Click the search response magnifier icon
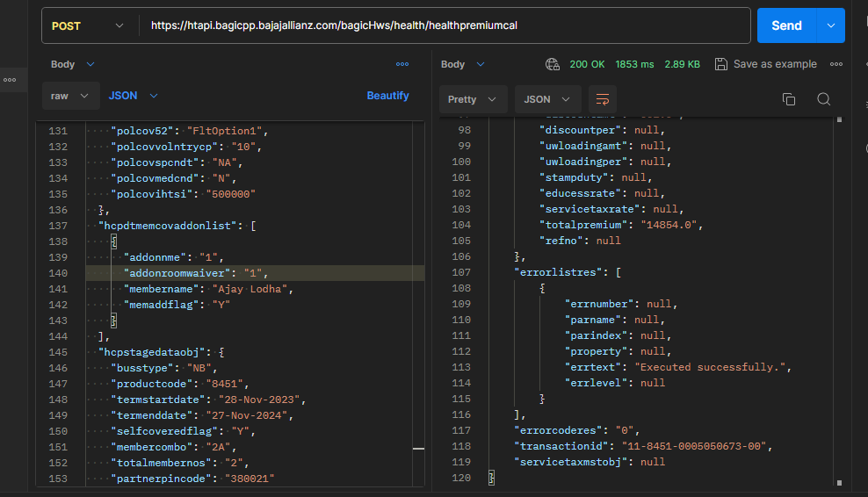 (823, 99)
